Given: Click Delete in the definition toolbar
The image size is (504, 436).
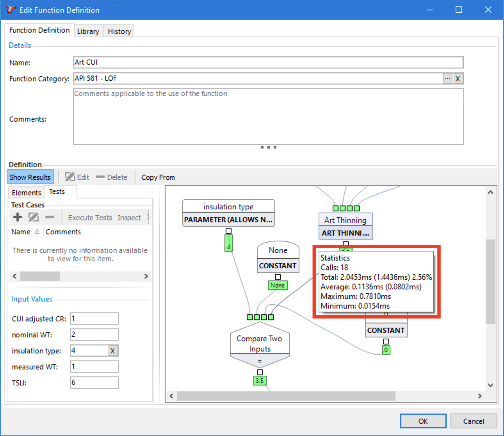Looking at the screenshot, I should (x=112, y=177).
